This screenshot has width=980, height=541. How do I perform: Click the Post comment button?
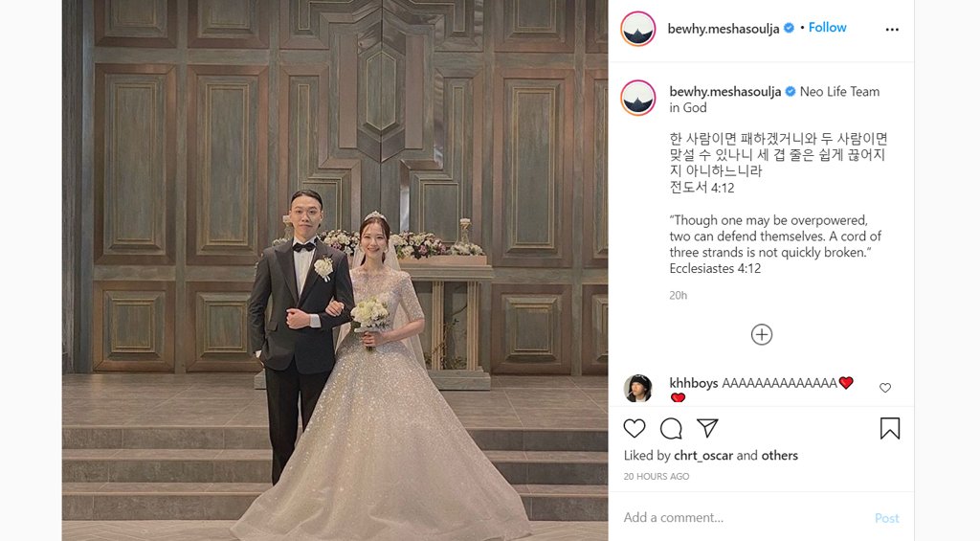[886, 518]
